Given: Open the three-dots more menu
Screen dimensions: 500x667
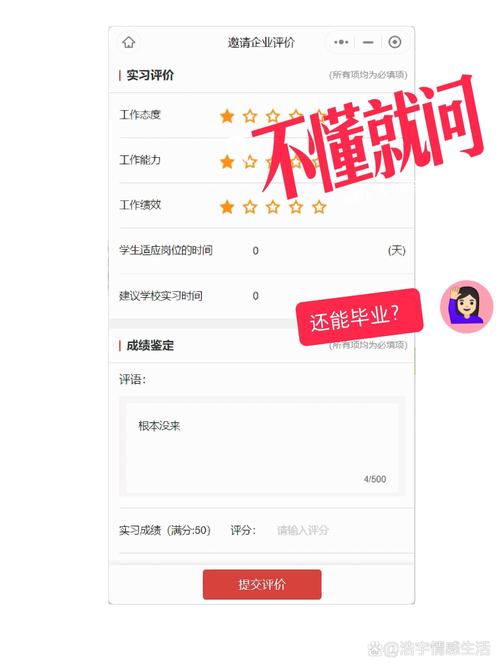Looking at the screenshot, I should (341, 42).
